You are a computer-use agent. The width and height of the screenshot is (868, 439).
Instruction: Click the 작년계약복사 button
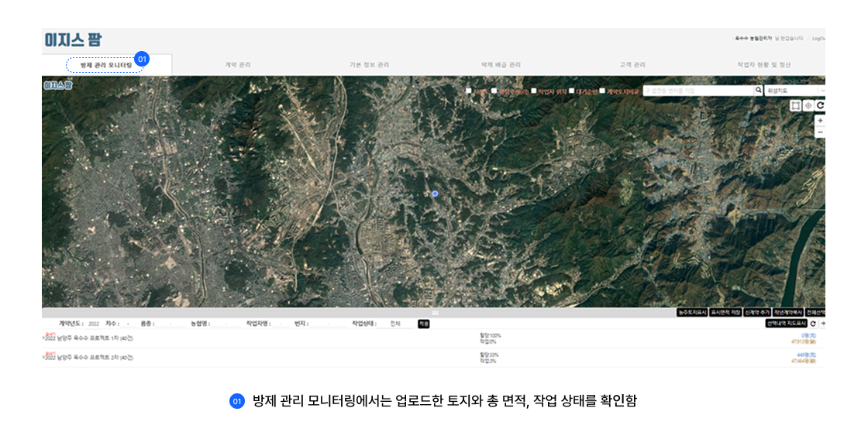[x=787, y=312]
